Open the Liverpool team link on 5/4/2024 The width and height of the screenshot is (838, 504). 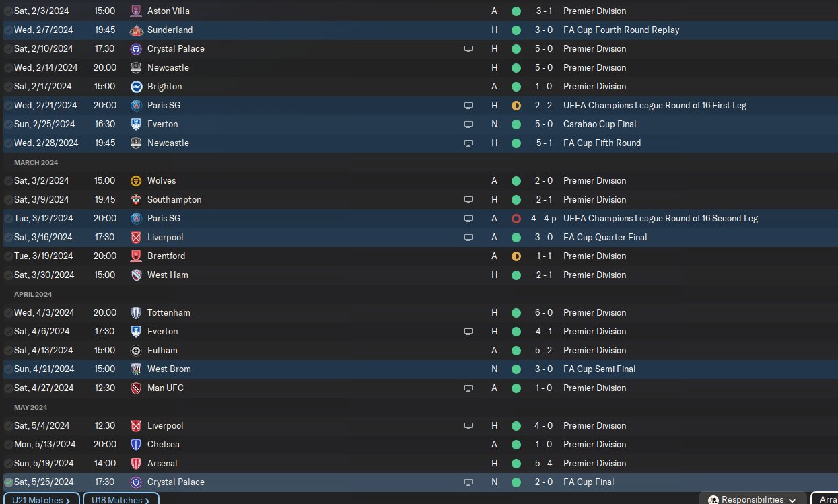[165, 425]
